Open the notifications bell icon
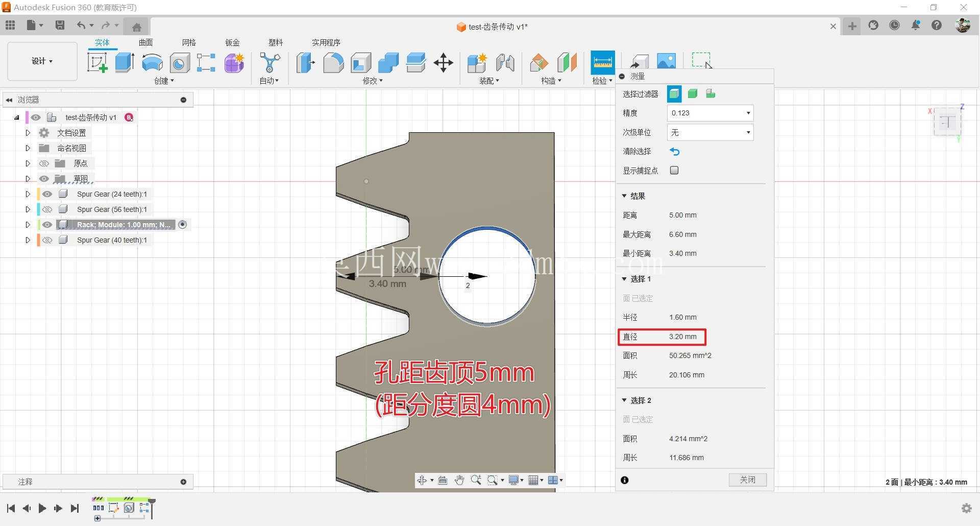The image size is (980, 526). point(916,25)
